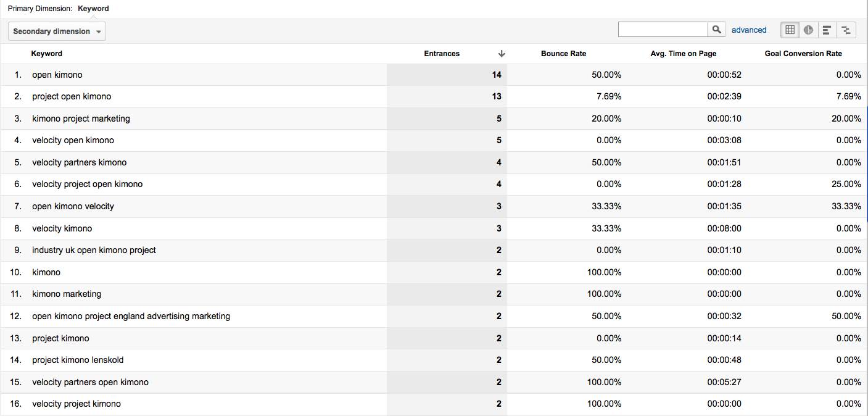Screen dimensions: 868x416
Task: Sort by Avg. Time on Page
Action: 683,54
